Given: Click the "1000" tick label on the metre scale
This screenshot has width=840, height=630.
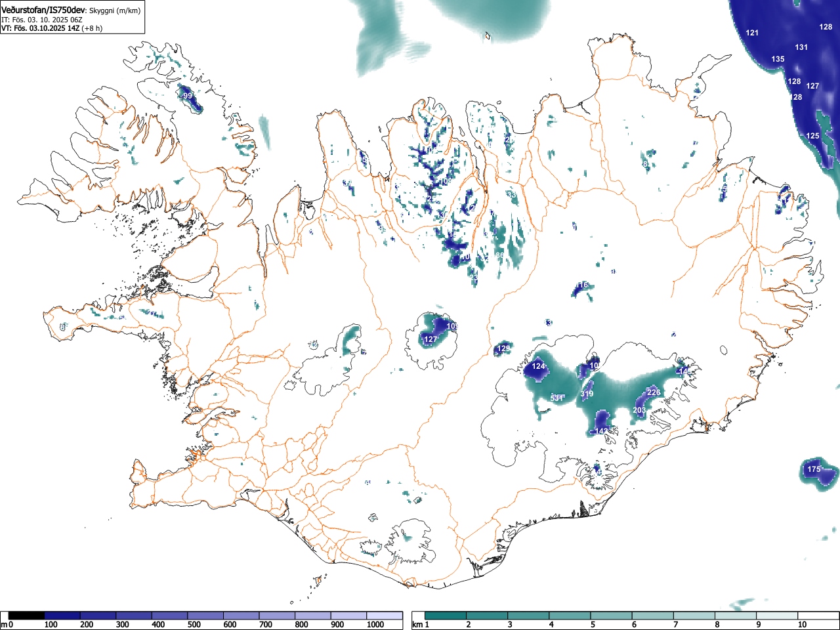Looking at the screenshot, I should [x=375, y=625].
